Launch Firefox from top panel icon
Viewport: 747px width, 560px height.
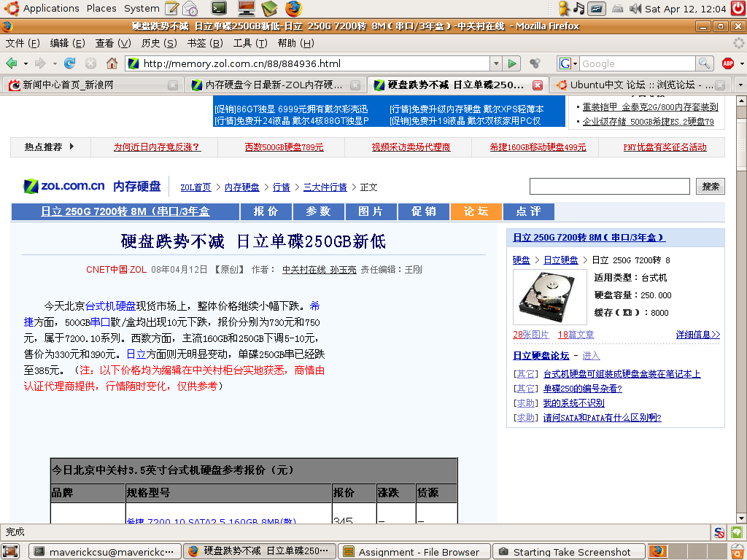click(x=293, y=8)
